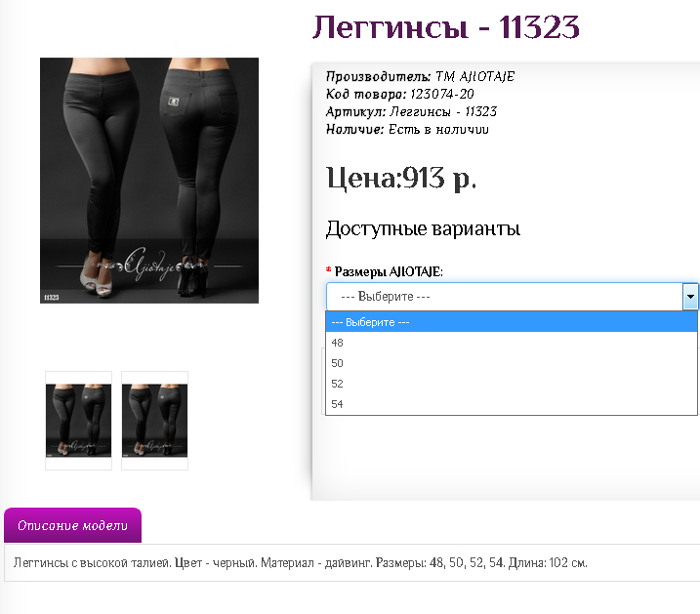The height and width of the screenshot is (614, 700).
Task: Open the Описание модели tab
Action: click(x=73, y=525)
